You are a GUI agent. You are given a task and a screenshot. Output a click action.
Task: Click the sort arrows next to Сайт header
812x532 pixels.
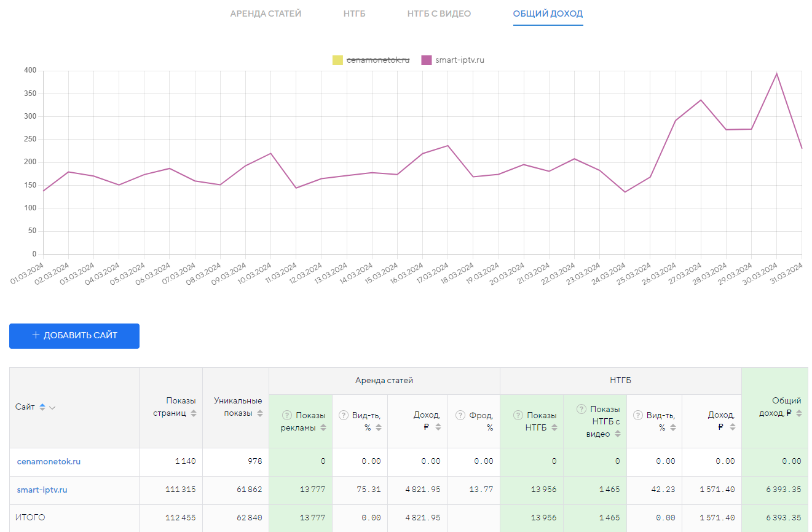coord(42,407)
